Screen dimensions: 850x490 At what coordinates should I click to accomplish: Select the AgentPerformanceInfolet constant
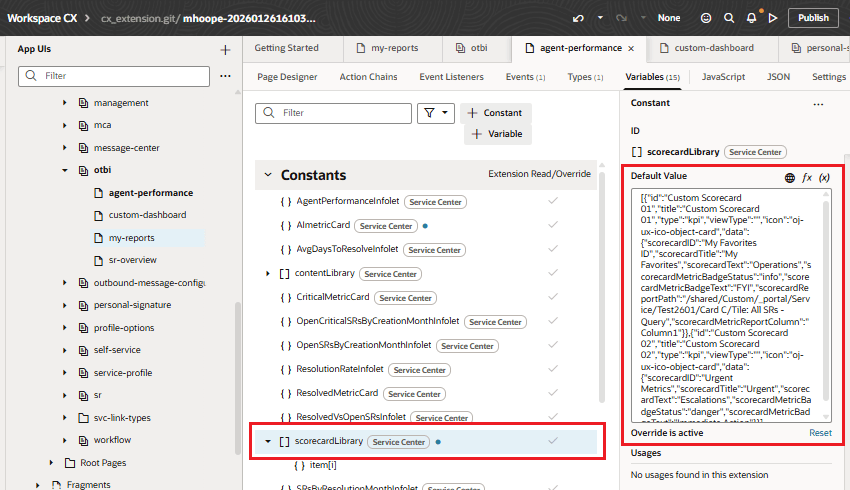(x=347, y=201)
